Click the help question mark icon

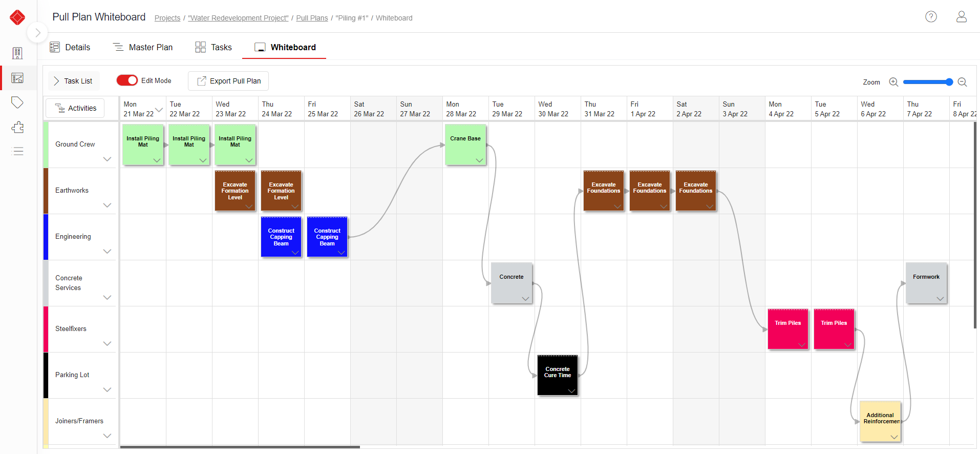[x=931, y=17]
